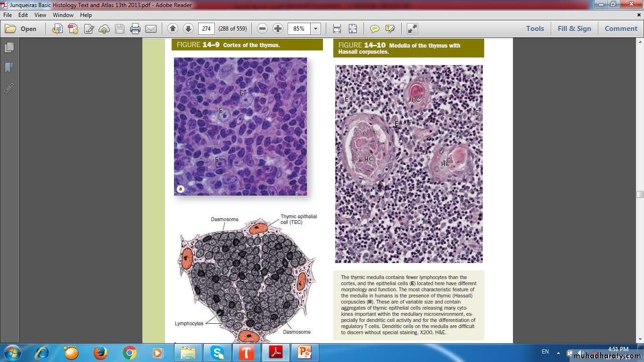The width and height of the screenshot is (644, 362).
Task: Zoom in with the plus button
Action: pos(278,29)
